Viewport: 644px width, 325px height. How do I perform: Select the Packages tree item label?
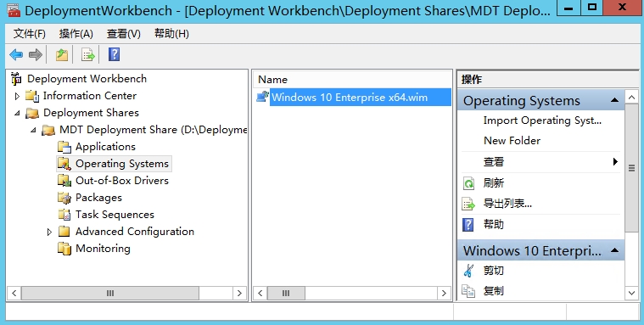[x=98, y=198]
